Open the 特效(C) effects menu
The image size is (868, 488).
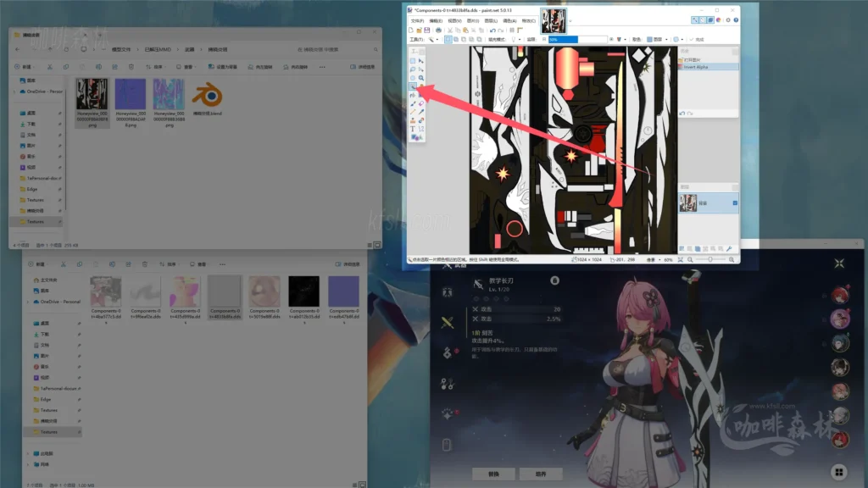pos(530,22)
